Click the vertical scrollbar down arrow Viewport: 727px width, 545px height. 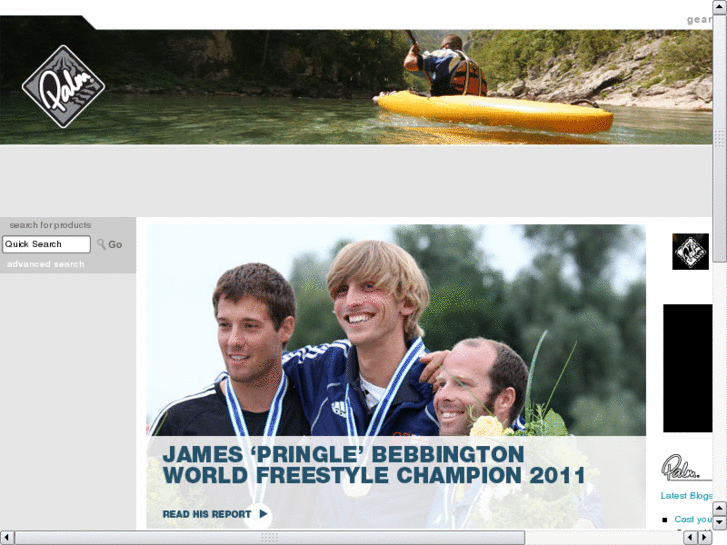(x=719, y=522)
